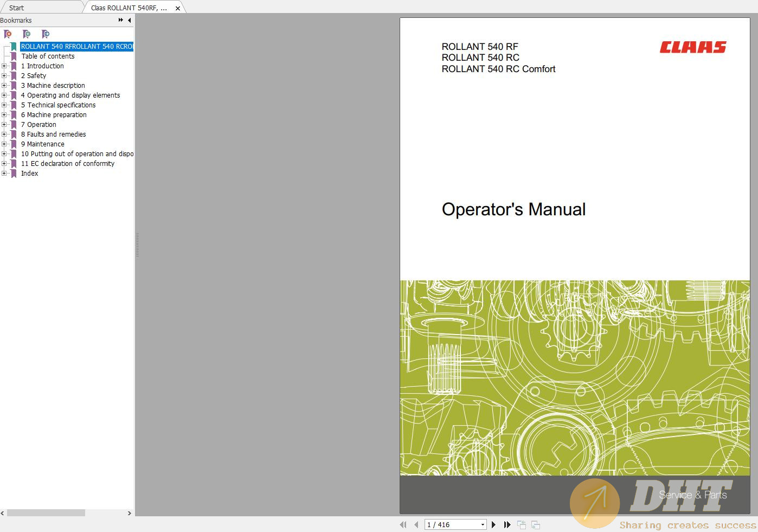
Task: Click the green bookmark icon of ROLLANT 540
Action: coord(14,47)
